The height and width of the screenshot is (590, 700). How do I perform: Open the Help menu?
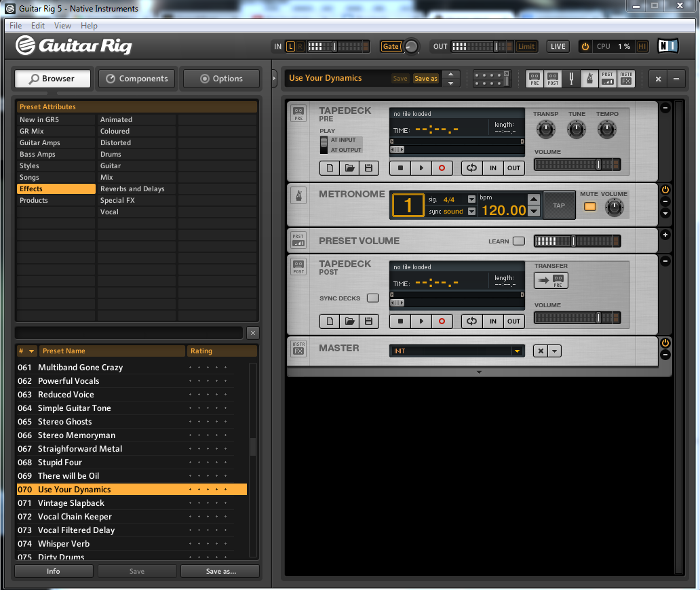tap(89, 26)
